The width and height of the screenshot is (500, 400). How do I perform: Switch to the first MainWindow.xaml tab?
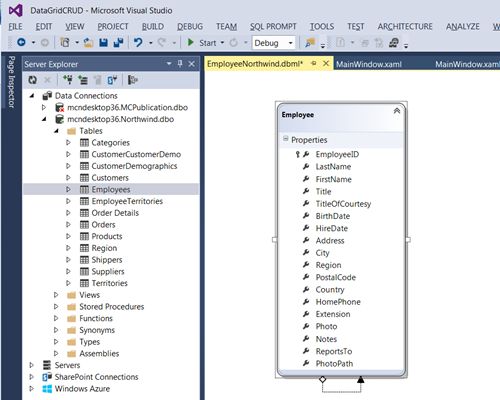(x=369, y=64)
